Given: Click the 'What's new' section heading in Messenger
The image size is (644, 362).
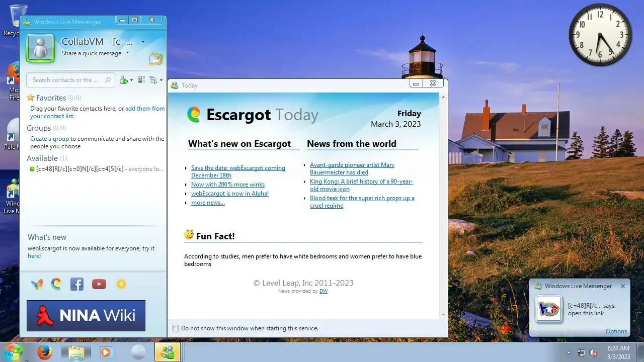Looking at the screenshot, I should point(47,237).
